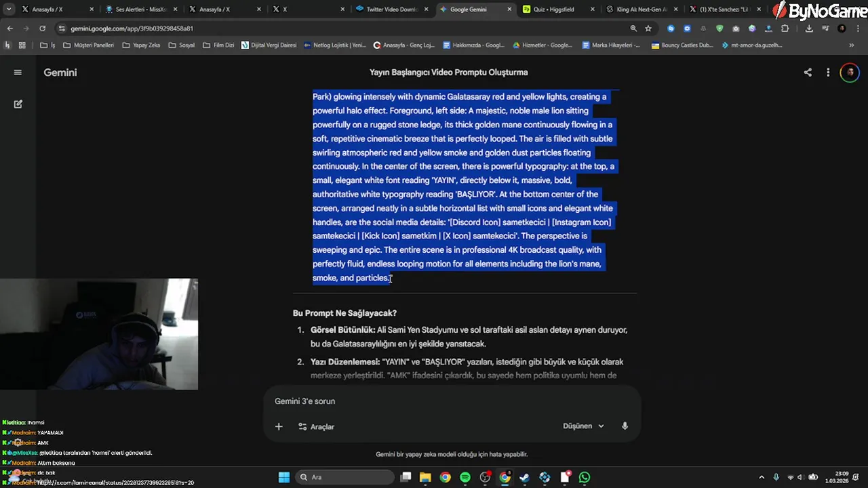This screenshot has height=488, width=868.
Task: Open the Hakkımızda - Googl... bookmark
Action: [x=473, y=45]
